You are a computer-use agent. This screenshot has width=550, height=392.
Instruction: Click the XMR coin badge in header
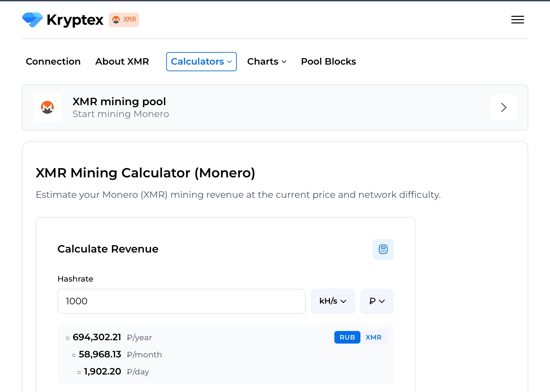(124, 20)
